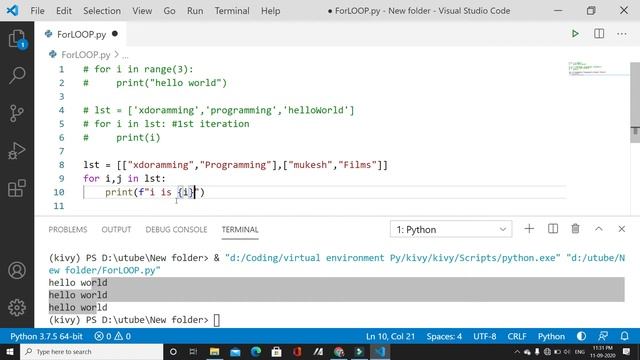Change the UTF-8 file encoding
The image size is (640, 360).
coord(484,336)
